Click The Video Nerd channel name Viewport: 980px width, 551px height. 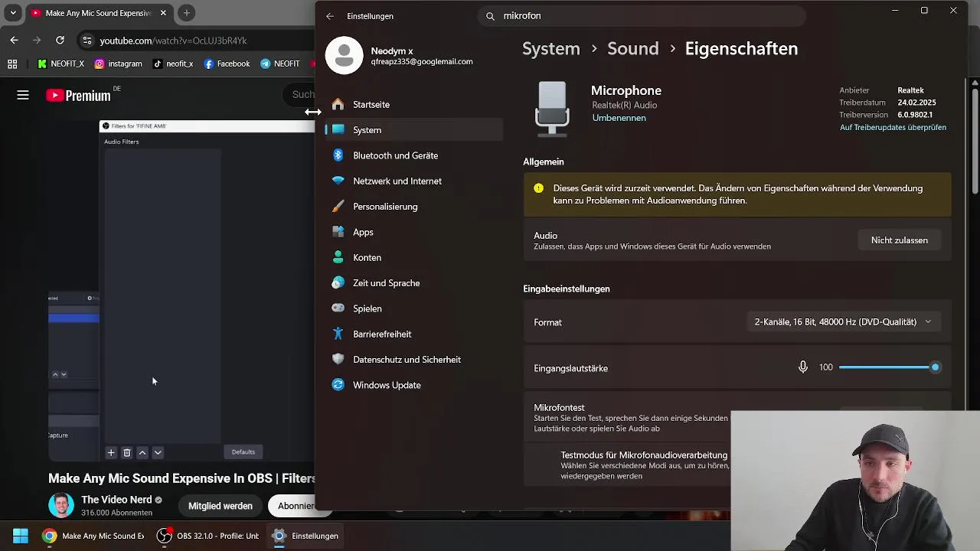pyautogui.click(x=116, y=500)
